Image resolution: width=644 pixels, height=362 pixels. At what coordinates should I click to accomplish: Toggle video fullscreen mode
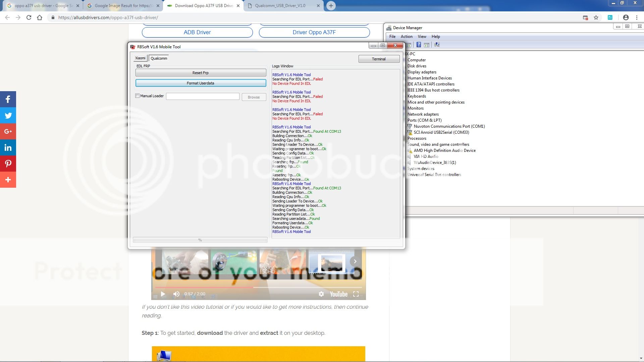(356, 294)
